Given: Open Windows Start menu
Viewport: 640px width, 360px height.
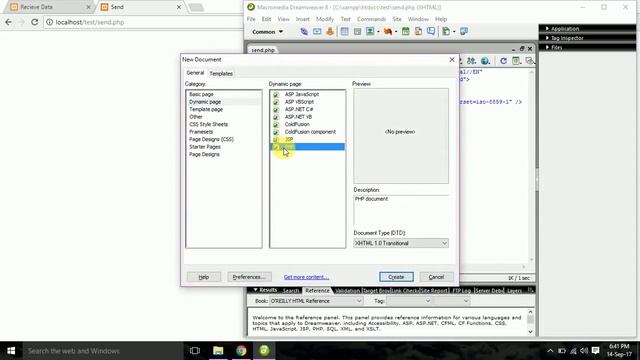Looking at the screenshot, I should [11, 351].
